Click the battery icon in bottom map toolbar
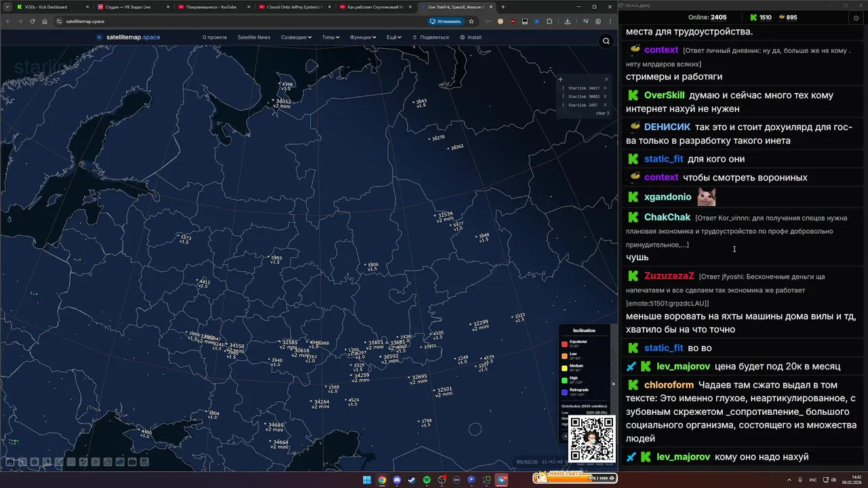The height and width of the screenshot is (488, 868). pos(132,462)
